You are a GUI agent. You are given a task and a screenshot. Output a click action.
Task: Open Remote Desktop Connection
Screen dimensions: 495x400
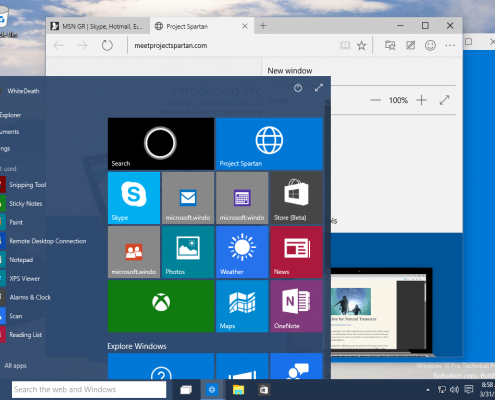pyautogui.click(x=43, y=241)
